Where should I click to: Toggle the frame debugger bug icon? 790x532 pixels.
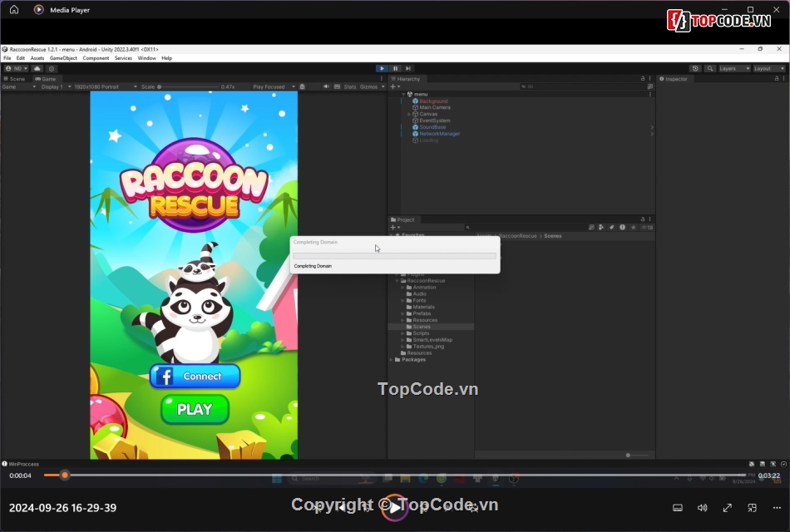(303, 86)
